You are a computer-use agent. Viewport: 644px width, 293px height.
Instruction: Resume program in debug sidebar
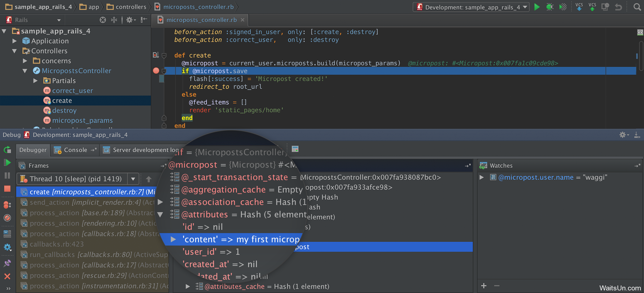[x=7, y=163]
